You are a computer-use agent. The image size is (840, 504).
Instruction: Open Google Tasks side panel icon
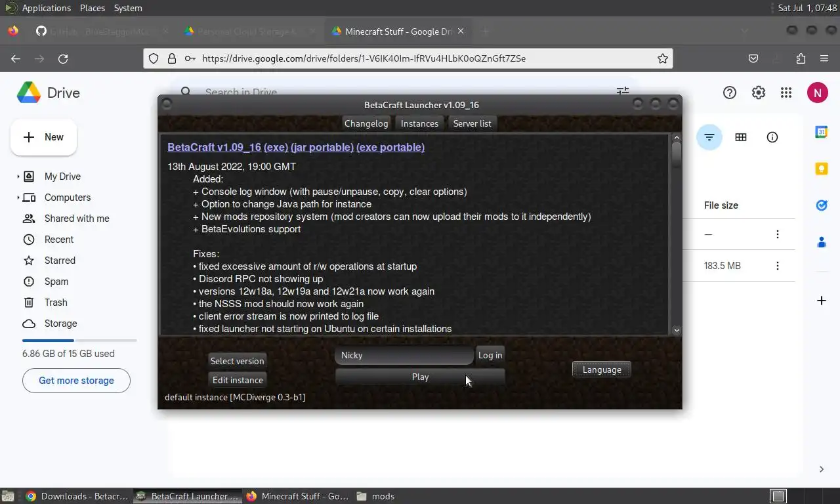point(821,205)
